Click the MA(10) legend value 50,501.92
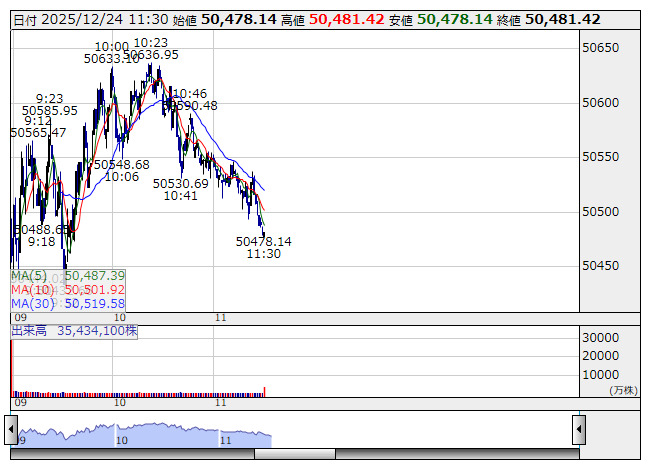This screenshot has width=653, height=470. pyautogui.click(x=95, y=290)
